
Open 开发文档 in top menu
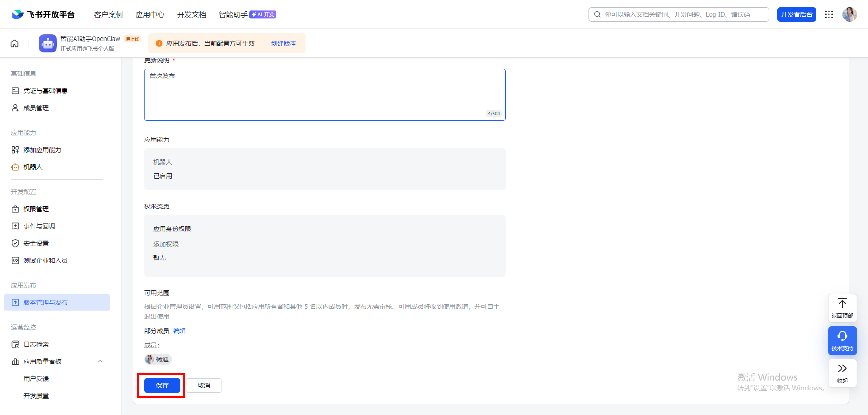(x=191, y=14)
